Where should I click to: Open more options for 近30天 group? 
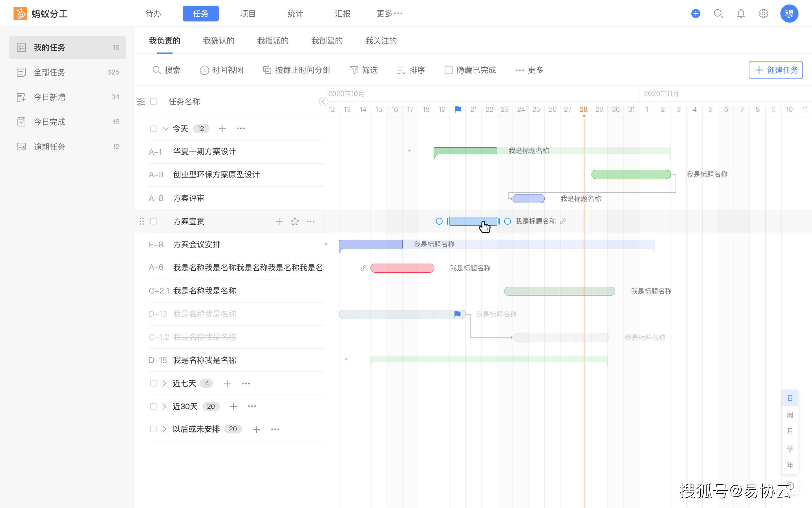[x=252, y=406]
